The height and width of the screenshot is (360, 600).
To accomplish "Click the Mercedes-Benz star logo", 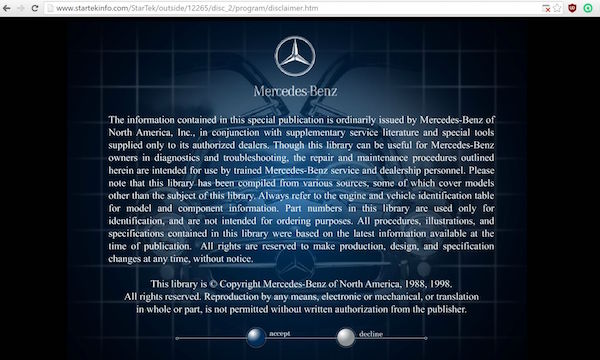I will click(295, 56).
